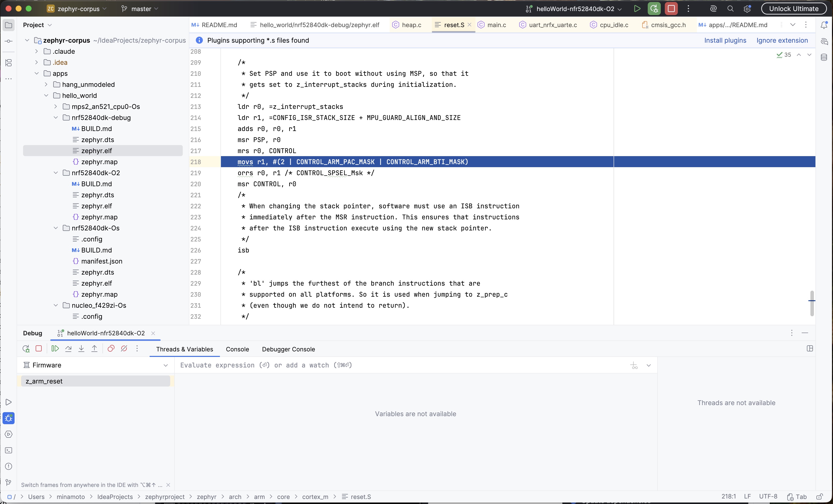Click the Rerun debug icon in top toolbar
833x504 pixels.
[x=654, y=9]
